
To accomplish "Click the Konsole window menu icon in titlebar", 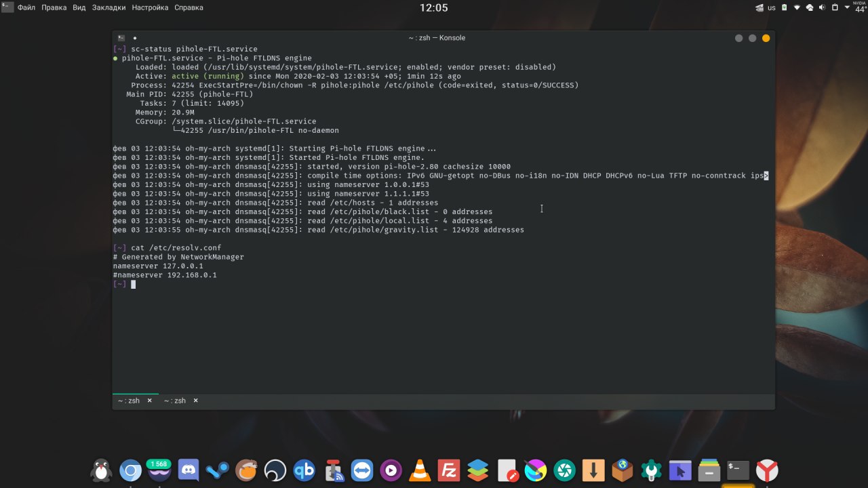I will [121, 38].
